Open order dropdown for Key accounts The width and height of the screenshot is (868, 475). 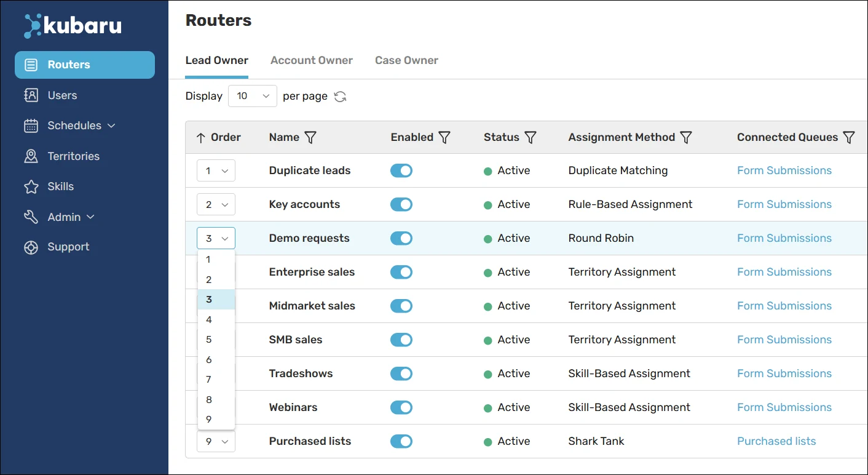(216, 205)
